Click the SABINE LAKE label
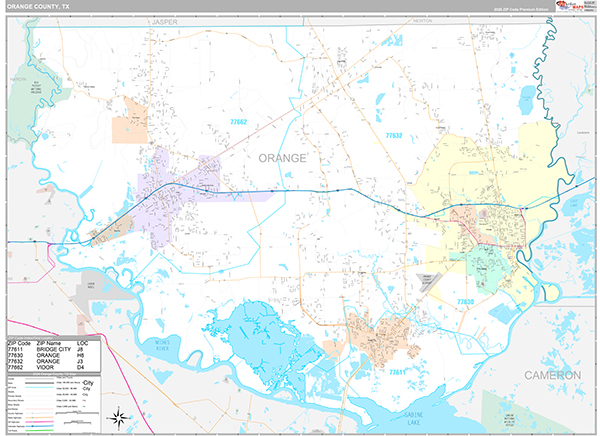Viewport: 600px width, 436px height. [x=414, y=418]
